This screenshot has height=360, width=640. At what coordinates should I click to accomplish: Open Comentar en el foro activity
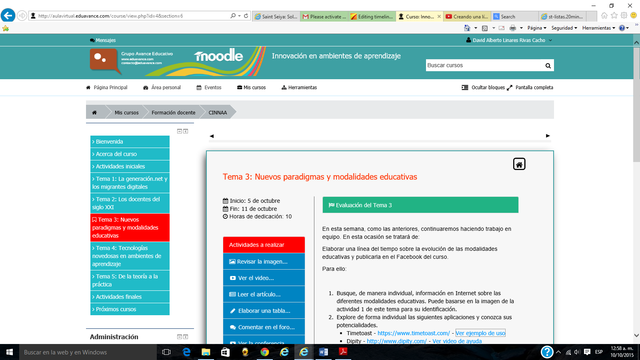click(264, 327)
